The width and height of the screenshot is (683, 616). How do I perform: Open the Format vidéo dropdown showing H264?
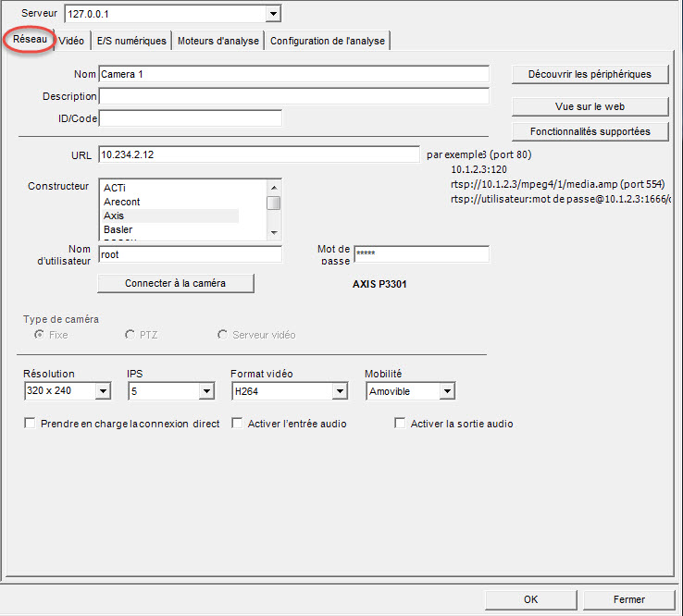[x=290, y=391]
